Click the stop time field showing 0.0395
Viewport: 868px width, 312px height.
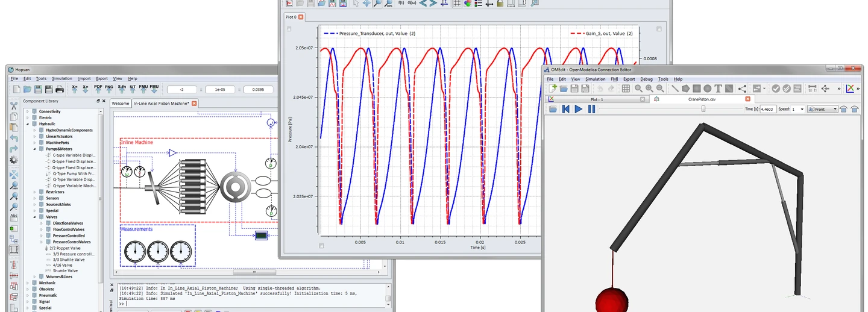258,89
